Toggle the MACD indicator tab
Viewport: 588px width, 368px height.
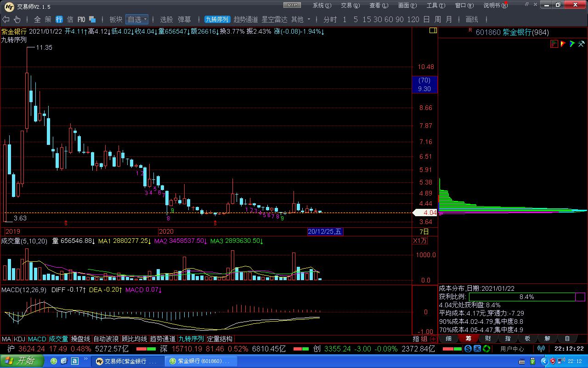pos(37,339)
